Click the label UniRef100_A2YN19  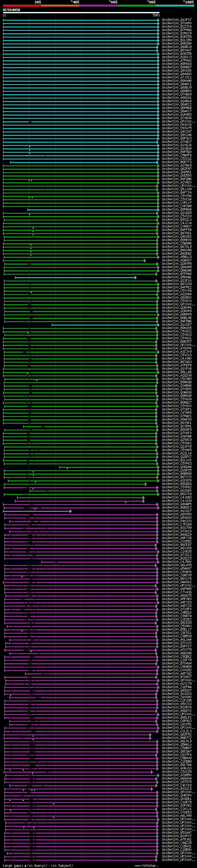click(177, 165)
